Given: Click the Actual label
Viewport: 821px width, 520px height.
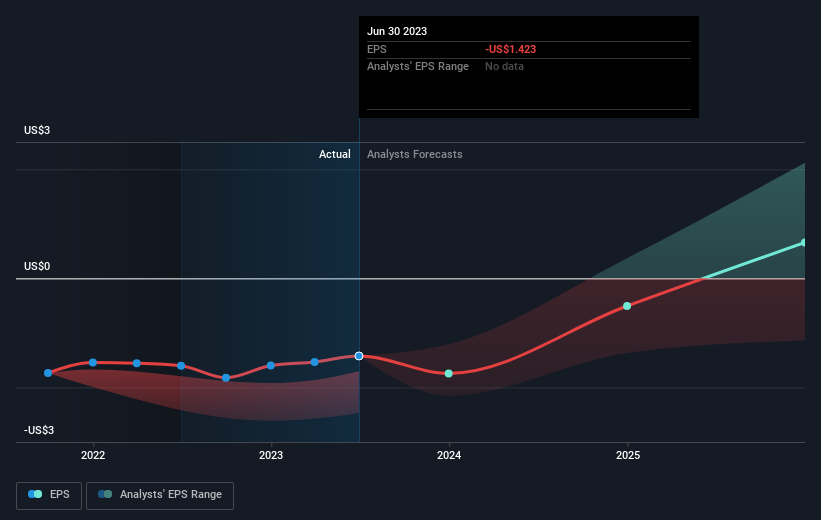Looking at the screenshot, I should 335,154.
